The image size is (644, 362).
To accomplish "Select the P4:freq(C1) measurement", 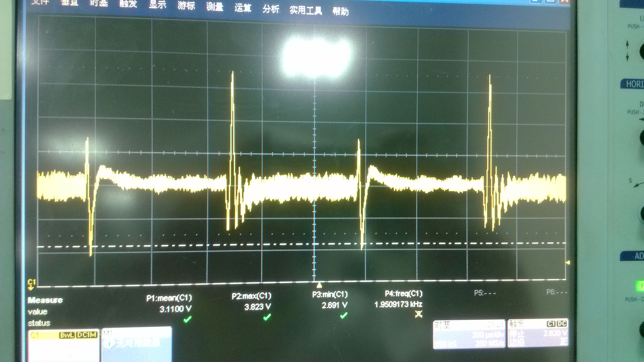I will click(x=403, y=294).
